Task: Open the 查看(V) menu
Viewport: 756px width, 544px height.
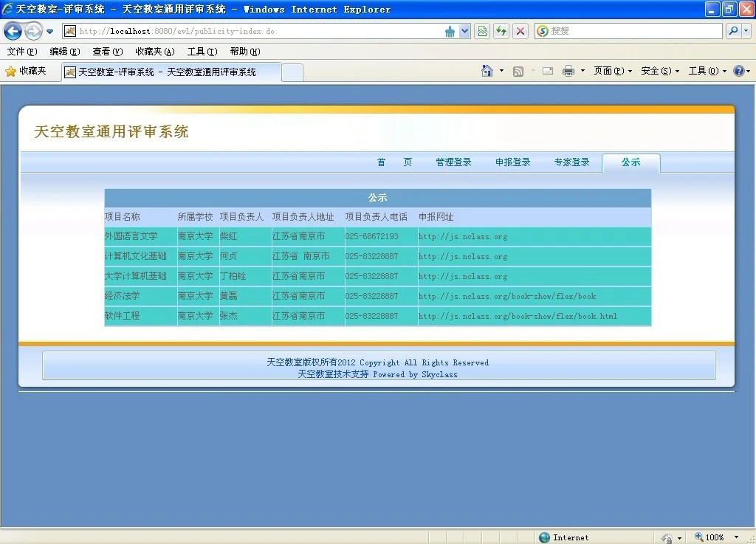Action: click(108, 52)
